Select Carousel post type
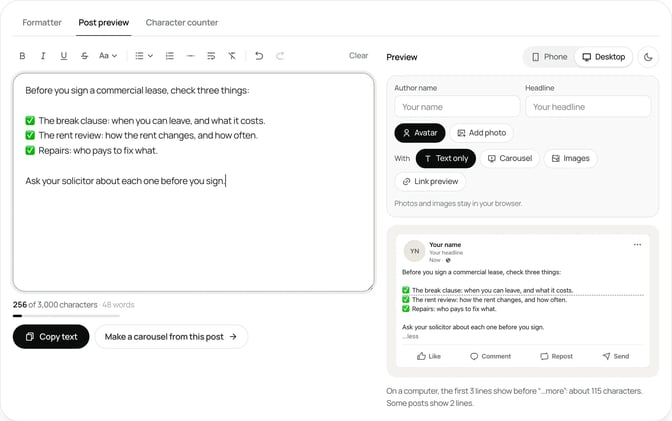Image resolution: width=672 pixels, height=421 pixels. [x=510, y=159]
